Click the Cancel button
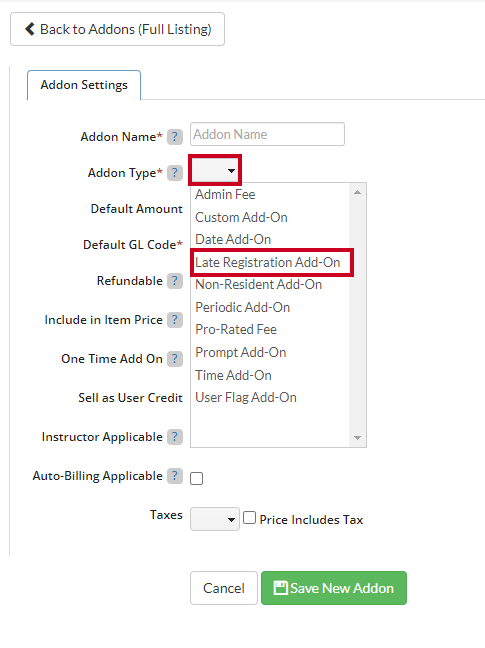Screen dimensions: 485x648 pos(224,588)
